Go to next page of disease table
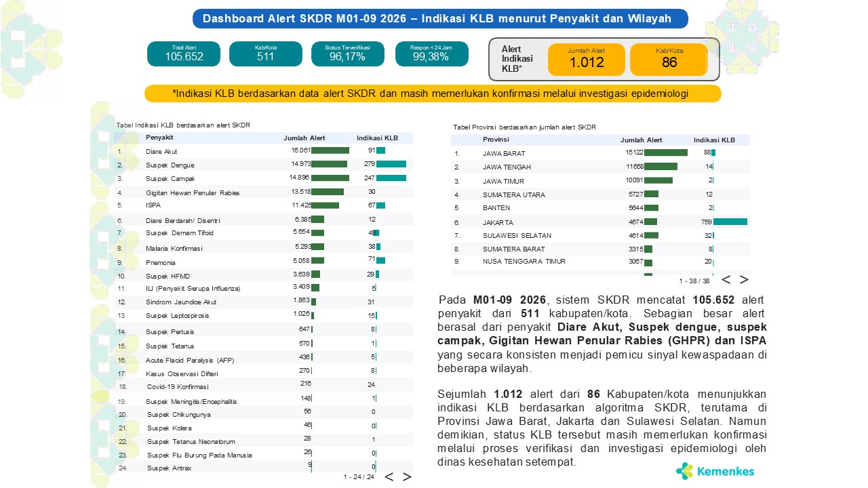The height and width of the screenshot is (488, 868). pos(407,476)
